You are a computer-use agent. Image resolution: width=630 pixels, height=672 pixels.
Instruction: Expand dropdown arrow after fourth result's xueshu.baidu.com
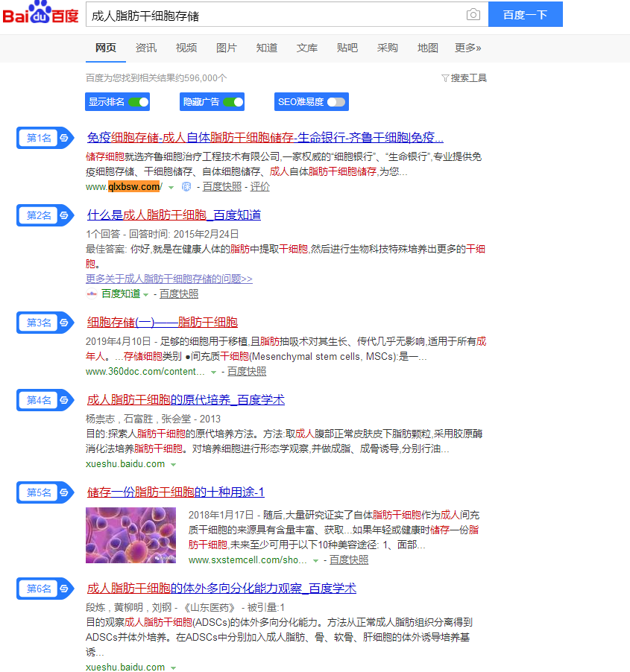tap(173, 465)
